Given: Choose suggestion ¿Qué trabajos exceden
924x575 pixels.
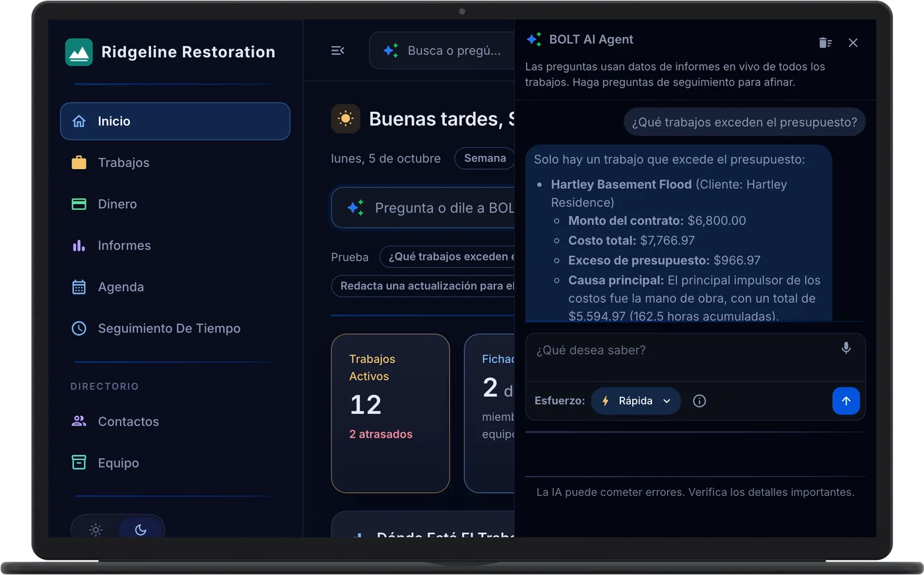Looking at the screenshot, I should [448, 257].
